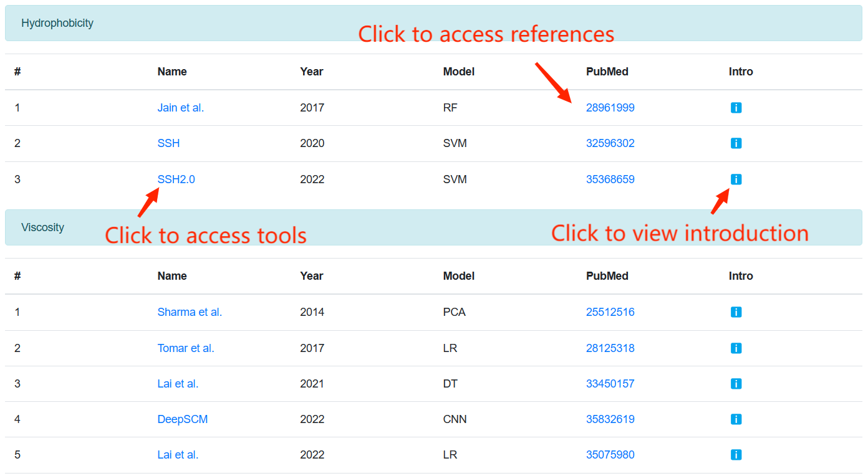Open PubMed reference 28961999
868x476 pixels.
(x=610, y=108)
